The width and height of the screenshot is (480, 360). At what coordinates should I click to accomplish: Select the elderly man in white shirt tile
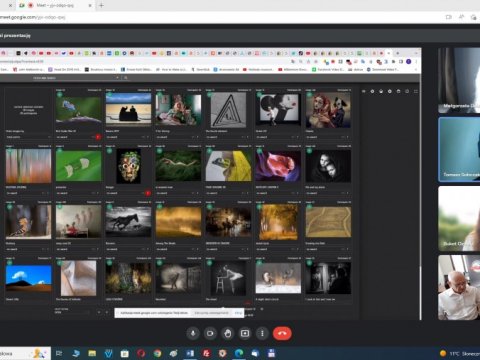click(459, 287)
